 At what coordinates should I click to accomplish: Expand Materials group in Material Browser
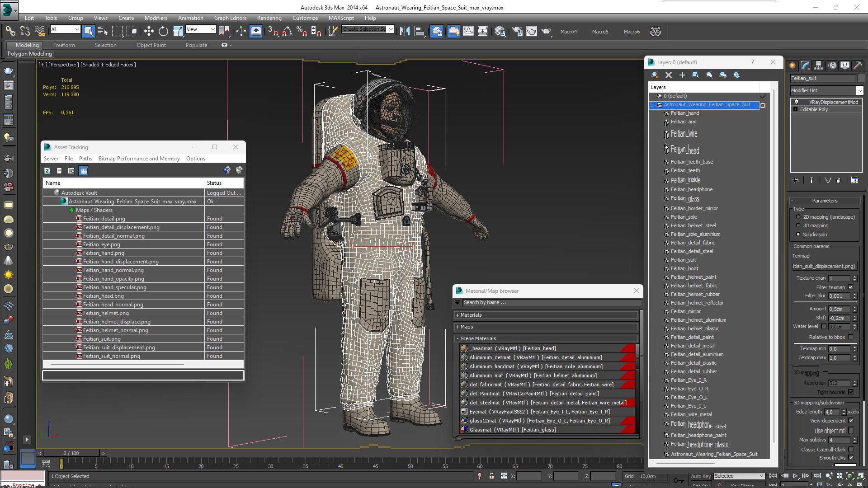click(x=458, y=315)
